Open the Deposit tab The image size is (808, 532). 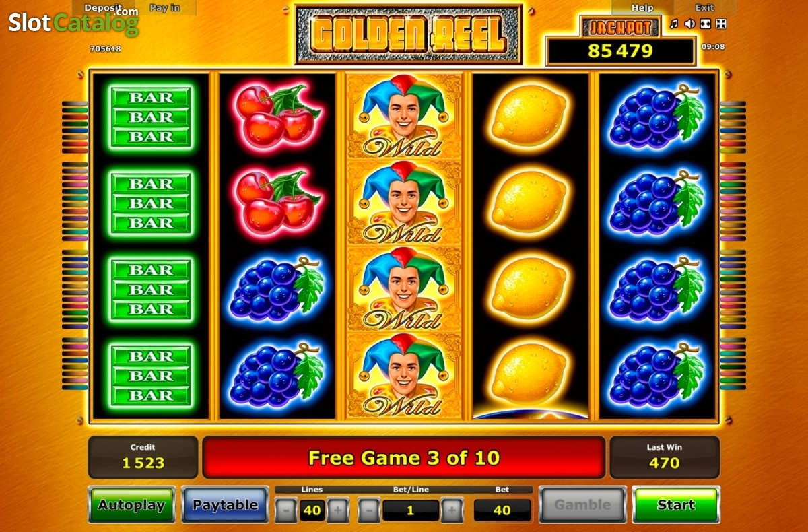(x=103, y=8)
